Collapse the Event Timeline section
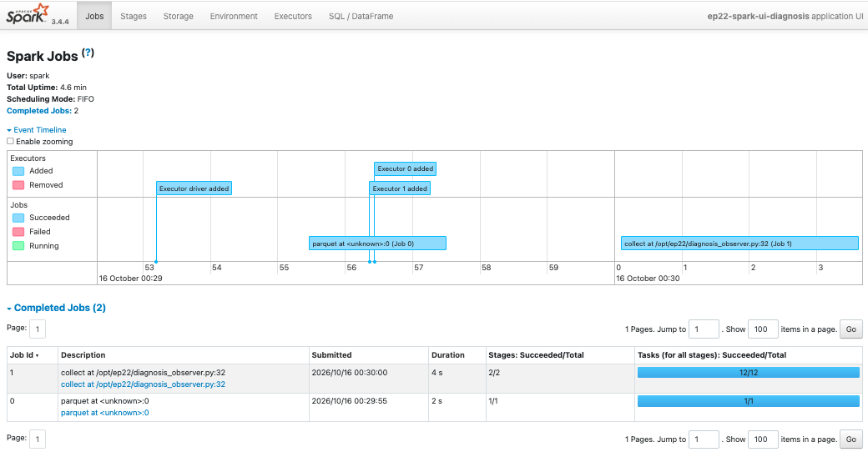The height and width of the screenshot is (457, 868). (37, 129)
